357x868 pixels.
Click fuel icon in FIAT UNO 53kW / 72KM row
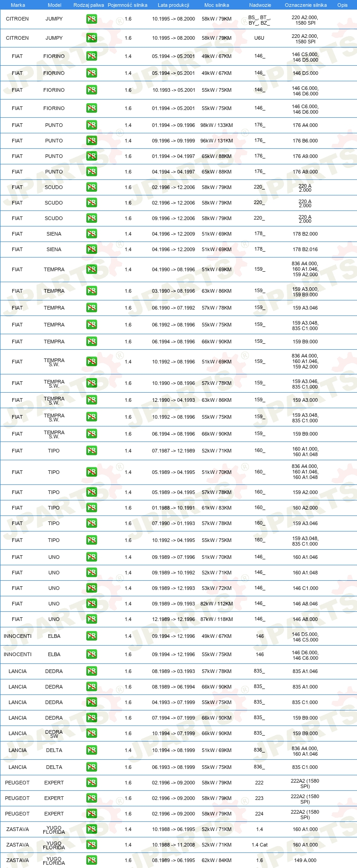point(91,588)
